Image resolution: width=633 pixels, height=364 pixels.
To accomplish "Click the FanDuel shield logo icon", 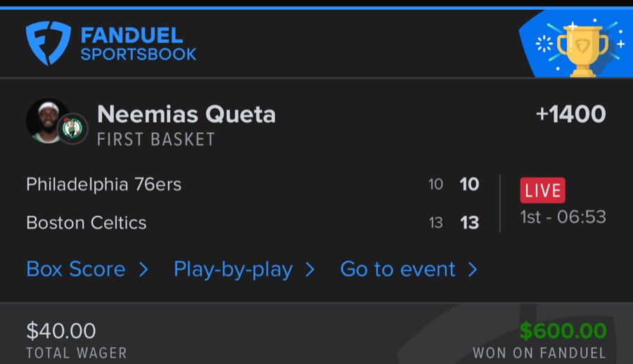I will pos(48,43).
